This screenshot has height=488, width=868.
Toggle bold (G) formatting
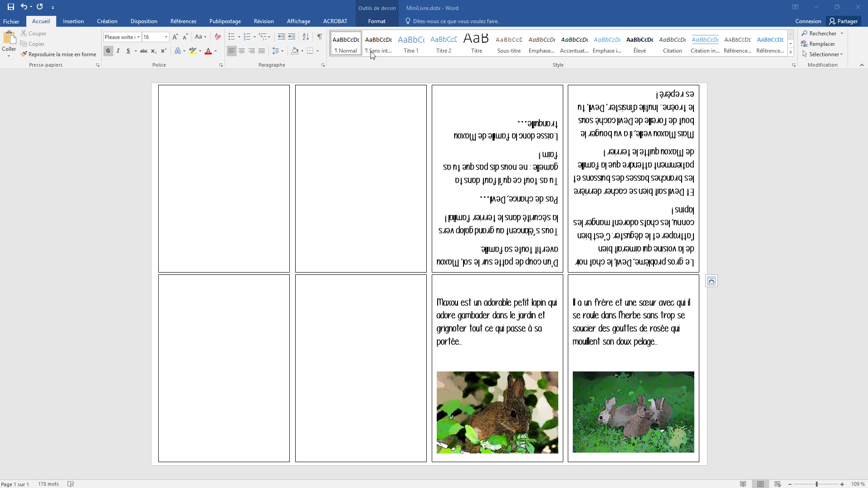click(x=108, y=51)
